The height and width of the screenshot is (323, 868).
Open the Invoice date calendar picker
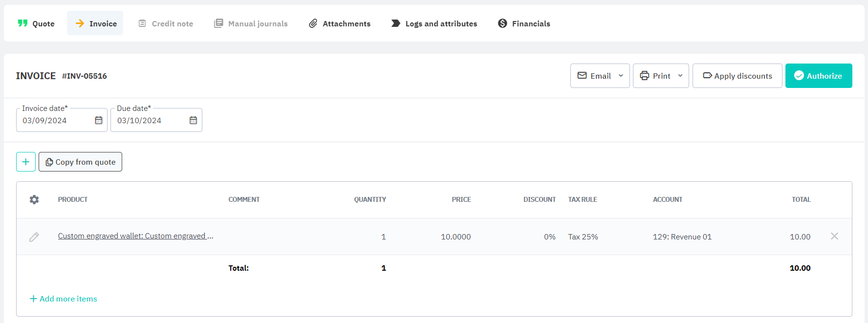(x=99, y=120)
